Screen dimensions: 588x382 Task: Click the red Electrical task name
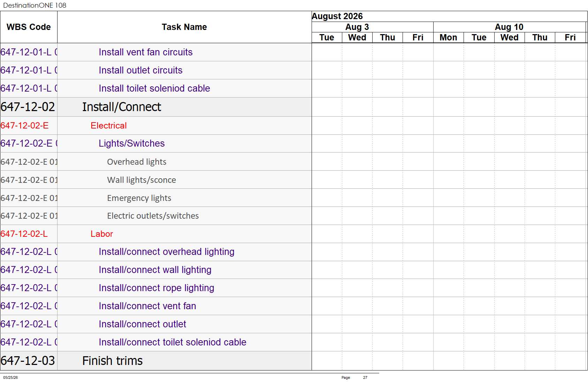coord(108,126)
